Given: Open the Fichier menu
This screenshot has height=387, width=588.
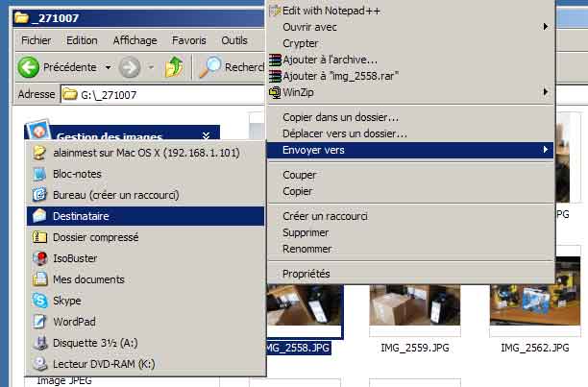Looking at the screenshot, I should [36, 40].
